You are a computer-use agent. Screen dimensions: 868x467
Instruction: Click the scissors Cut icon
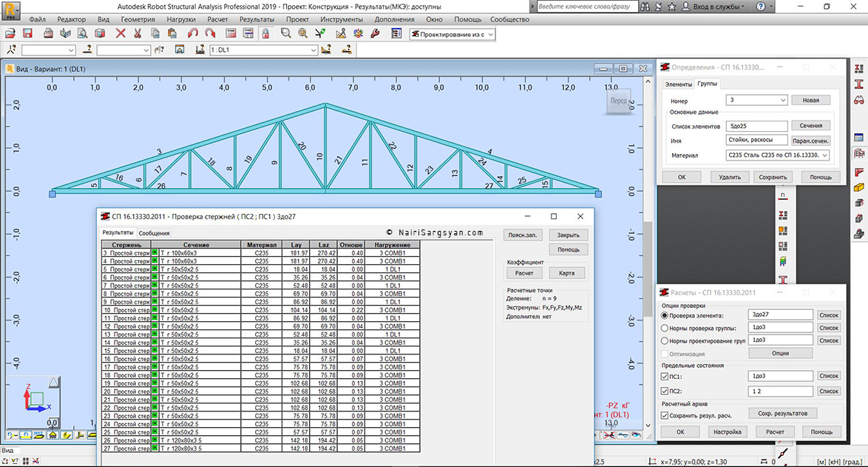tap(138, 34)
